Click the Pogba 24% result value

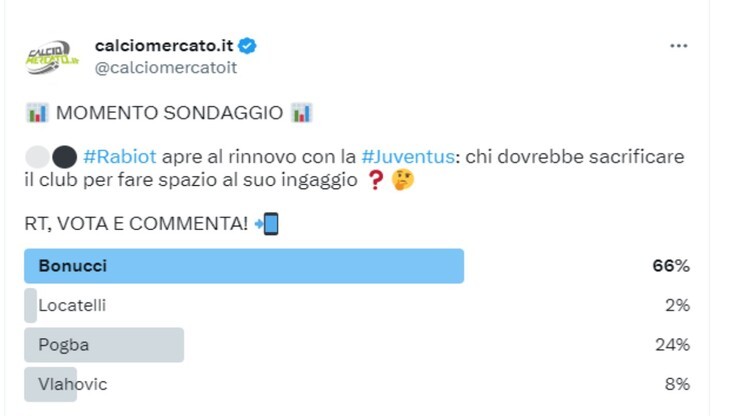[x=671, y=345]
